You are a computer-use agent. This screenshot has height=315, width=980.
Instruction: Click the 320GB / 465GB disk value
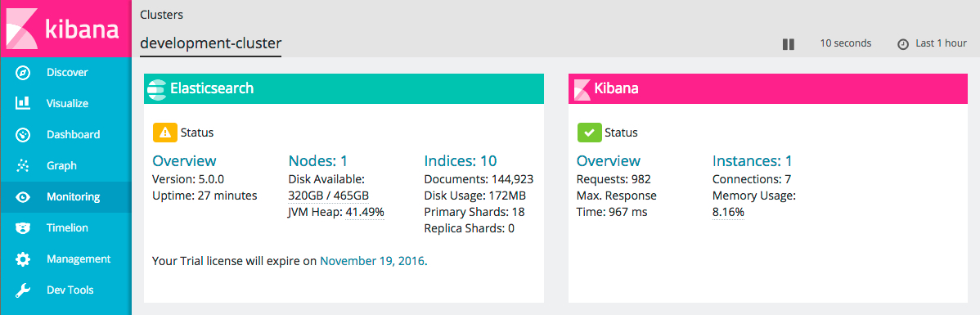tap(328, 196)
